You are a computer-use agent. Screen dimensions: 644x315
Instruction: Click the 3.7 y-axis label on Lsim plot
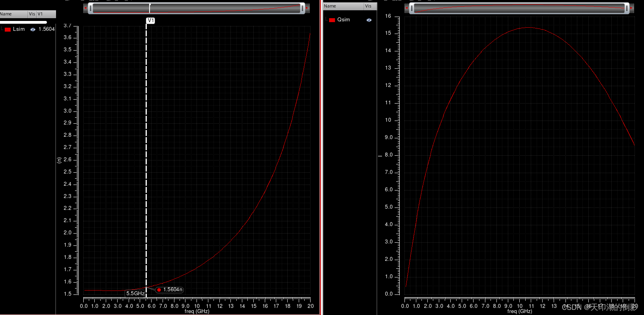tap(67, 26)
